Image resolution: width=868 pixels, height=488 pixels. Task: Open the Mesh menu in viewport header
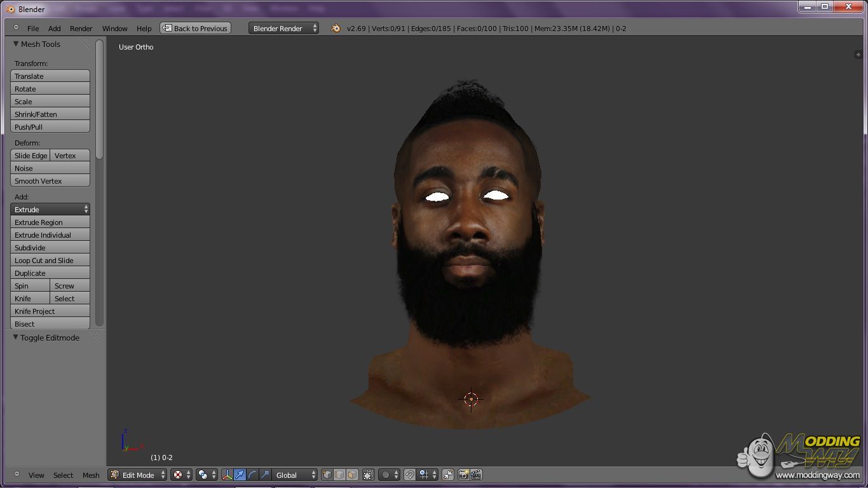pos(91,475)
